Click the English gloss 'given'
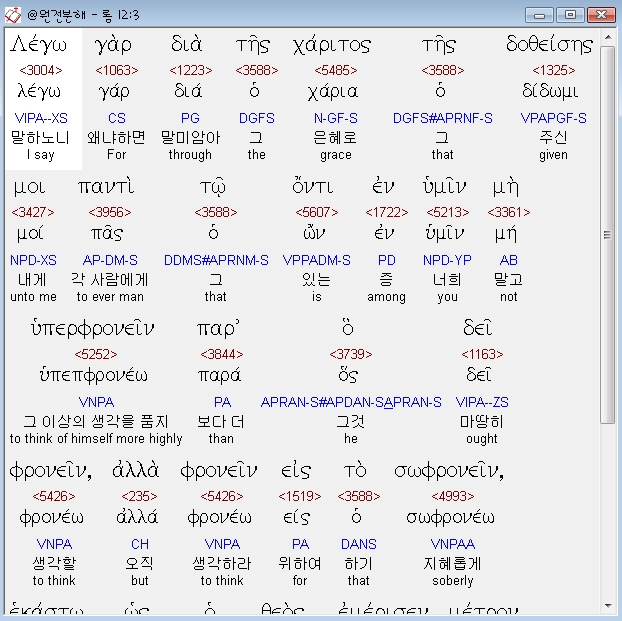 [553, 155]
